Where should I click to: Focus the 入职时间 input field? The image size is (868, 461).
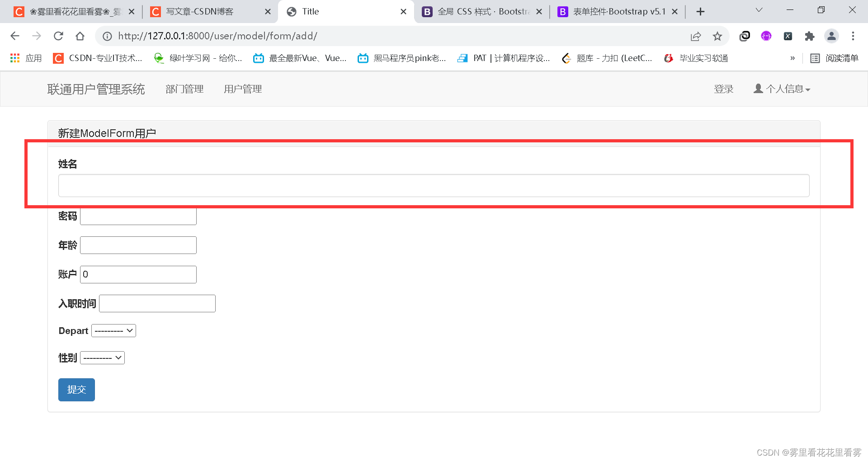click(157, 304)
